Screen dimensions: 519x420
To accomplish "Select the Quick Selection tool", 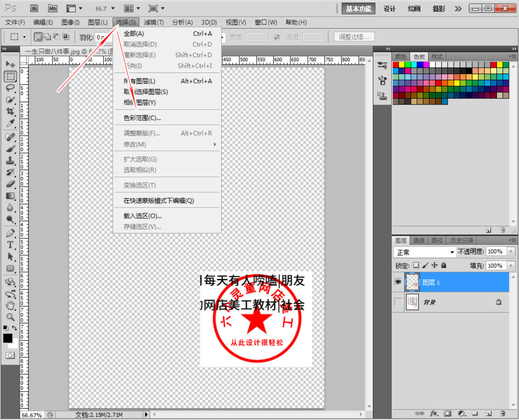I will coord(10,99).
